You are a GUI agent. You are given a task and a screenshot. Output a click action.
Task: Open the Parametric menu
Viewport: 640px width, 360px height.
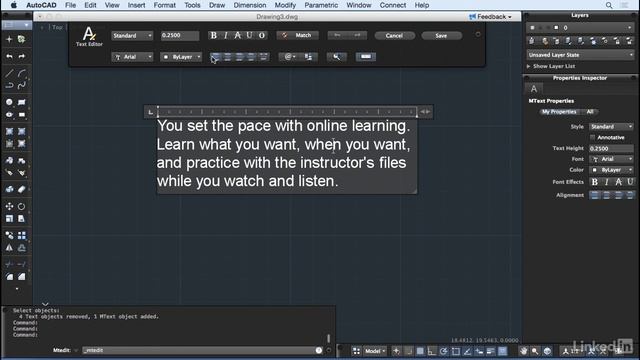(x=321, y=5)
